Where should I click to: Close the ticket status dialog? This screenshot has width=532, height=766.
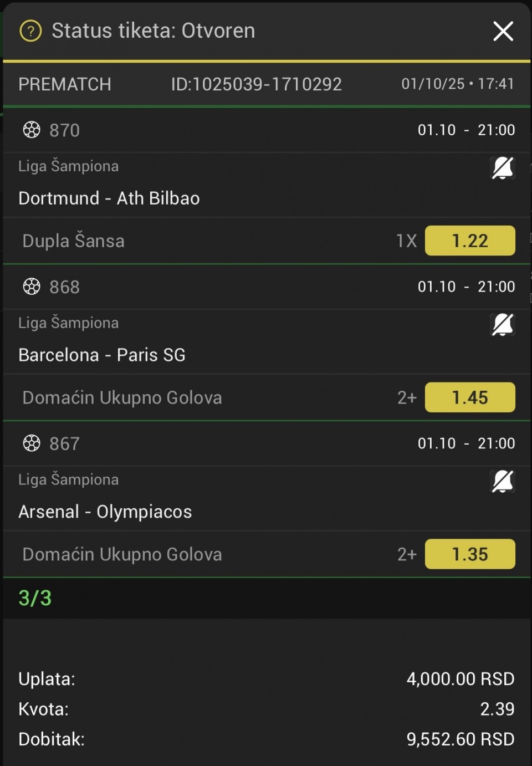pos(503,31)
